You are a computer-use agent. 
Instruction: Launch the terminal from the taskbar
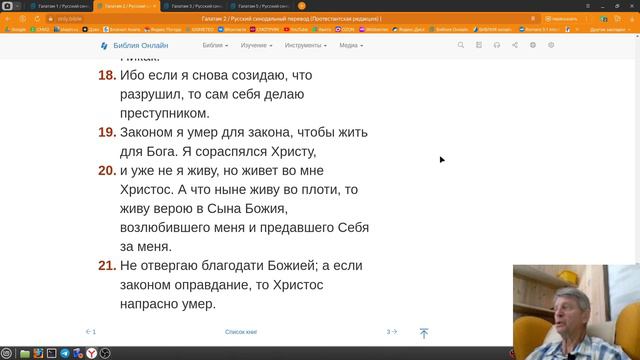[51, 353]
